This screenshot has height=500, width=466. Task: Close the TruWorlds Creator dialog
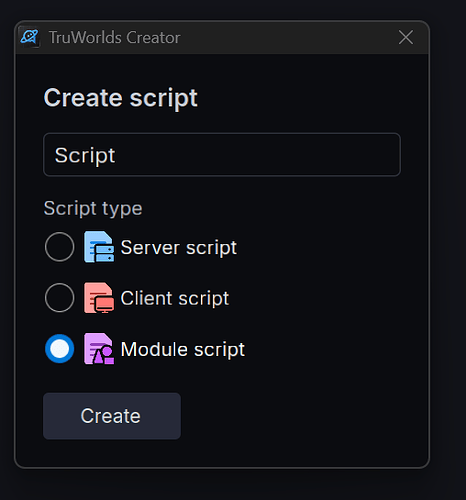pos(406,37)
